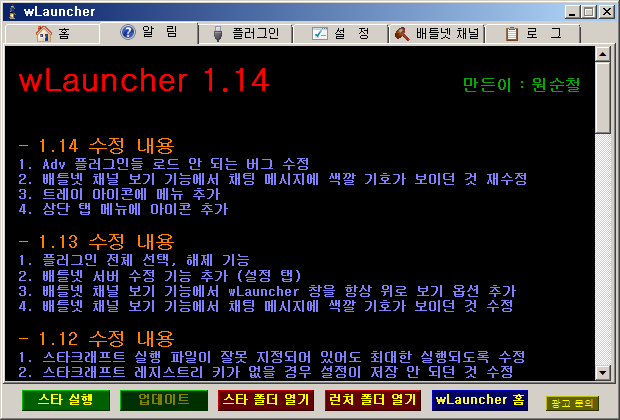Image resolution: width=620 pixels, height=420 pixels.
Task: Click the wLauncher 1.14 red heading
Action: (x=144, y=80)
